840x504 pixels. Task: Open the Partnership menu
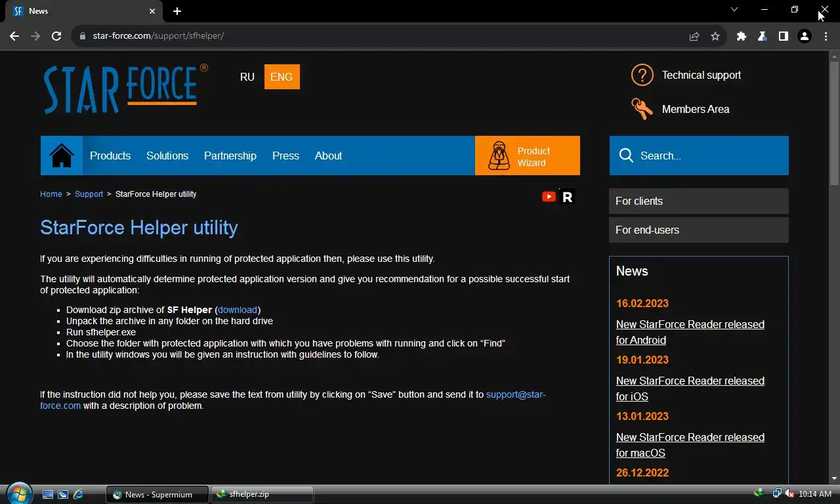tap(230, 156)
